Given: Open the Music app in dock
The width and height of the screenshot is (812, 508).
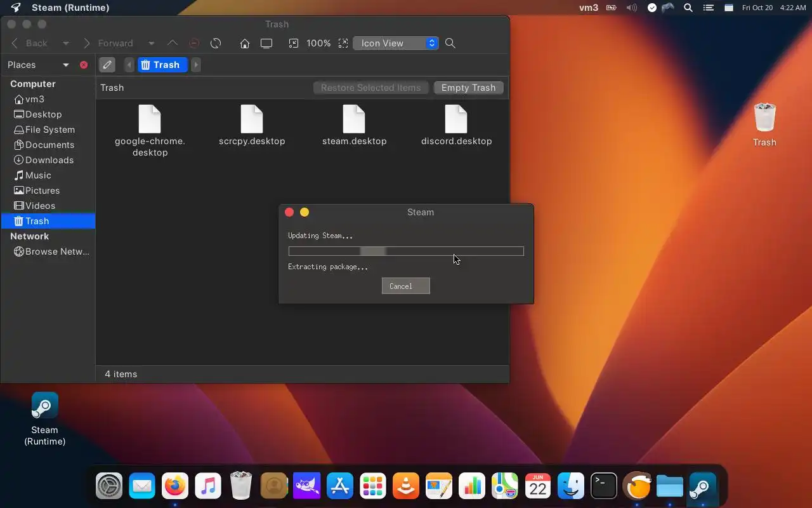Looking at the screenshot, I should coord(208,487).
